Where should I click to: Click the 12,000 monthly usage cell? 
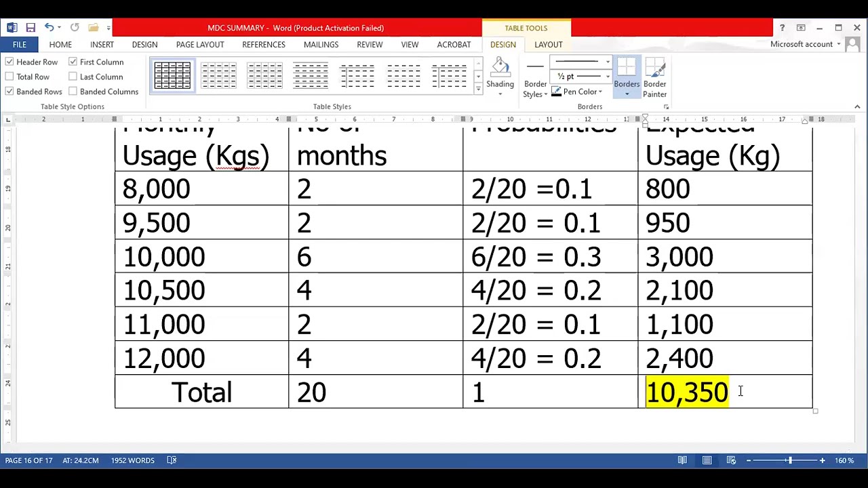pos(202,358)
